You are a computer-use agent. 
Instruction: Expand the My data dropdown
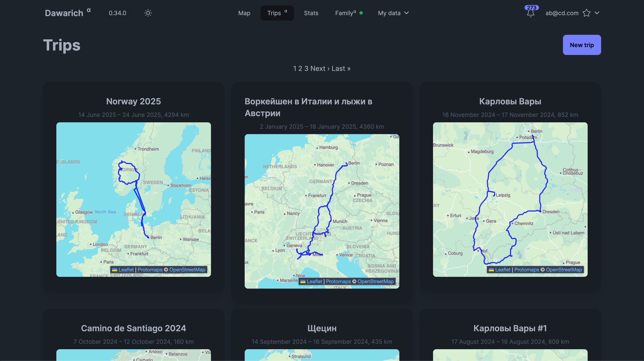click(393, 13)
